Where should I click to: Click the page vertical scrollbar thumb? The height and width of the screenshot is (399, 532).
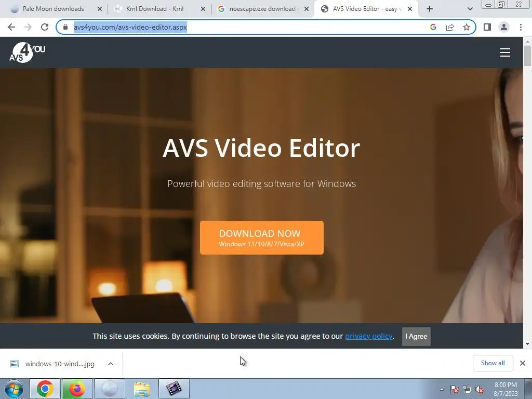click(527, 55)
